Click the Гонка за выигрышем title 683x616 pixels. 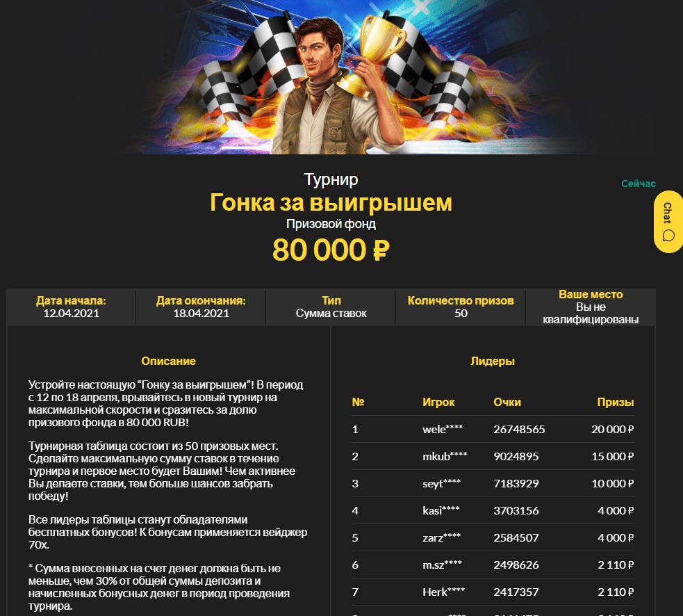(x=331, y=203)
